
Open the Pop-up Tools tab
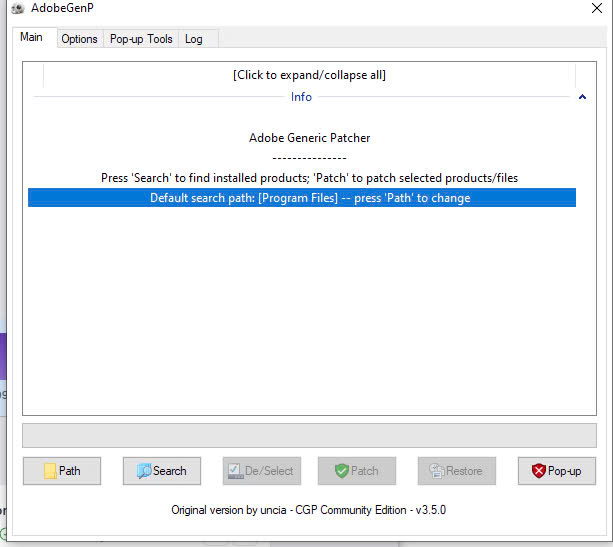(x=141, y=39)
